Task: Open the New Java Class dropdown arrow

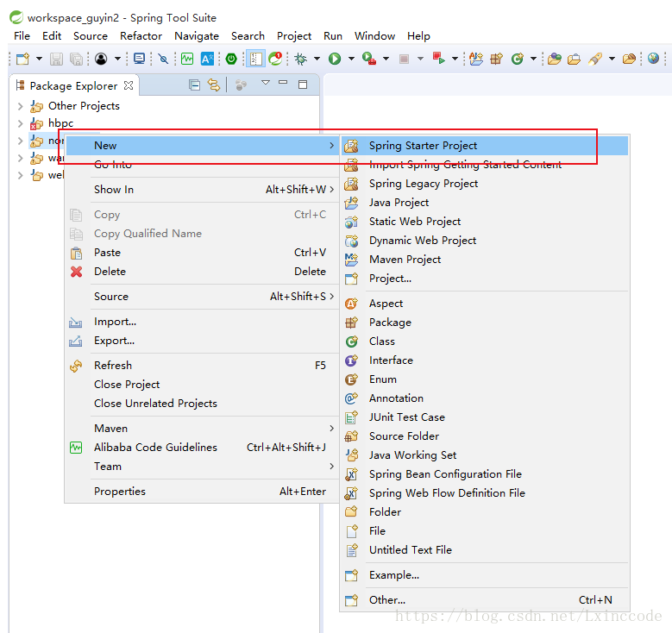Action: coord(534,59)
